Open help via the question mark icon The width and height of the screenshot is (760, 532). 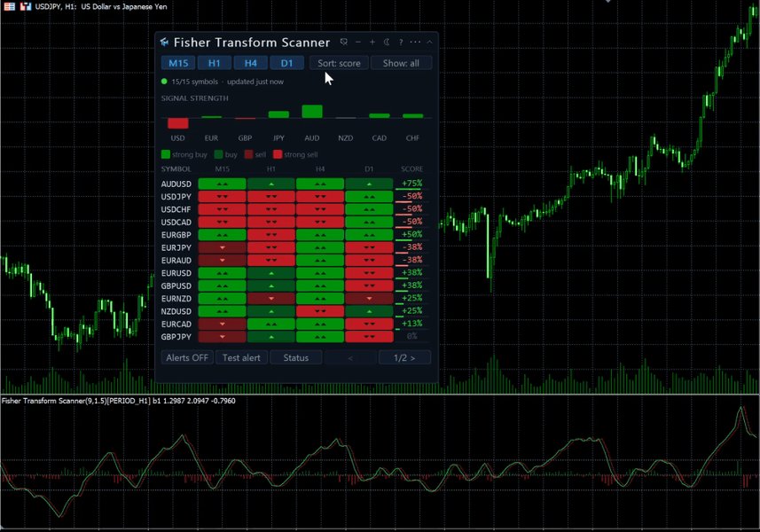tap(401, 43)
